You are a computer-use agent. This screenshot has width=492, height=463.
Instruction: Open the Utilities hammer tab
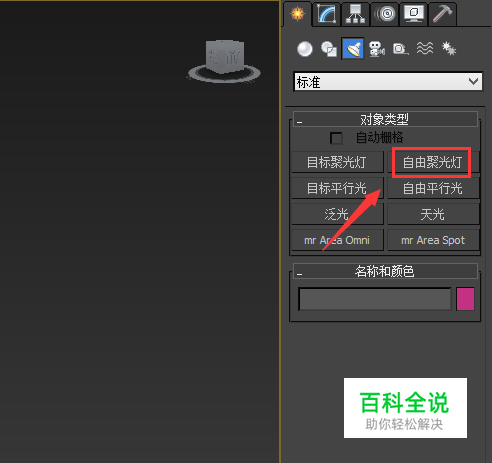coord(442,14)
